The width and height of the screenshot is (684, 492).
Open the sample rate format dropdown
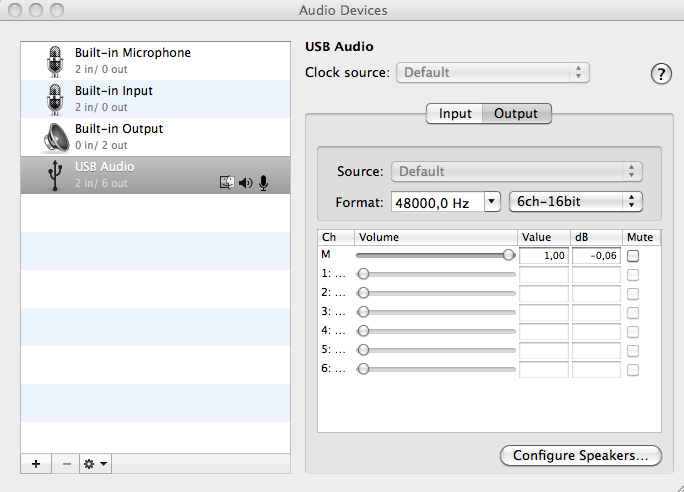445,202
